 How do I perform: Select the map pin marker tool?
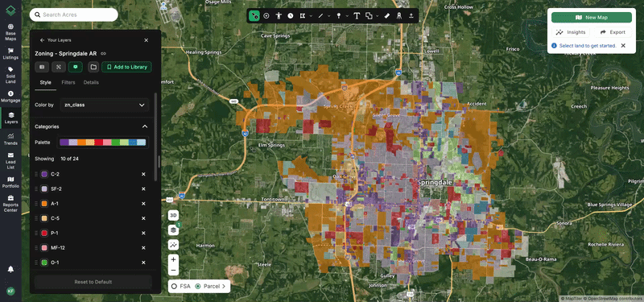(339, 16)
